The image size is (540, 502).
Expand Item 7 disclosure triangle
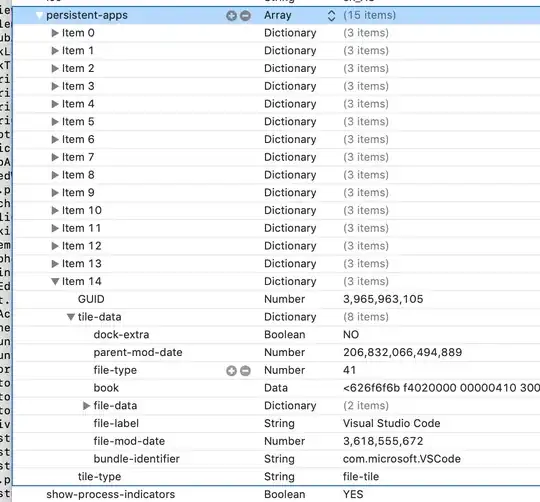click(x=55, y=157)
